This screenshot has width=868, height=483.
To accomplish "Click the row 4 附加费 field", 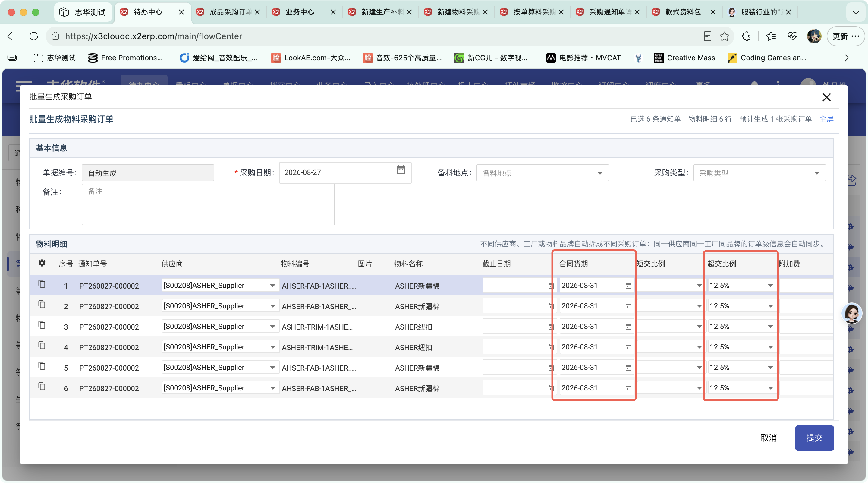I will click(x=806, y=347).
